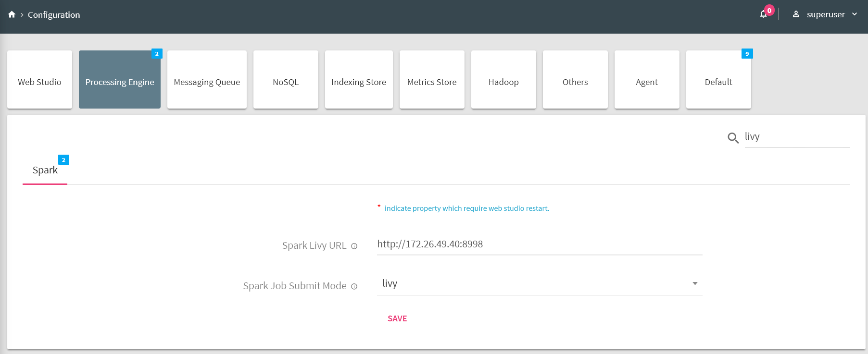This screenshot has height=354, width=868.
Task: Click the badge on Processing Engine tab
Action: pos(157,54)
